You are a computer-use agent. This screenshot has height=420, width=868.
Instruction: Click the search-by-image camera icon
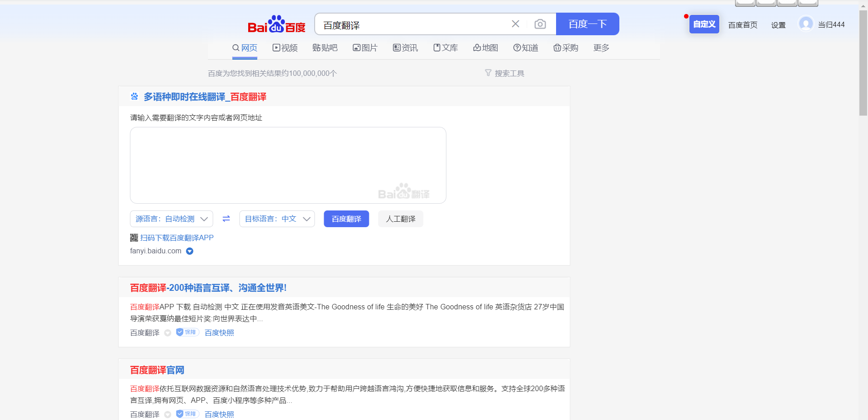pos(540,24)
